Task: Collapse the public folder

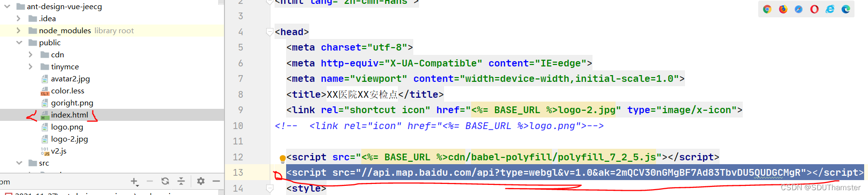Action: tap(19, 42)
